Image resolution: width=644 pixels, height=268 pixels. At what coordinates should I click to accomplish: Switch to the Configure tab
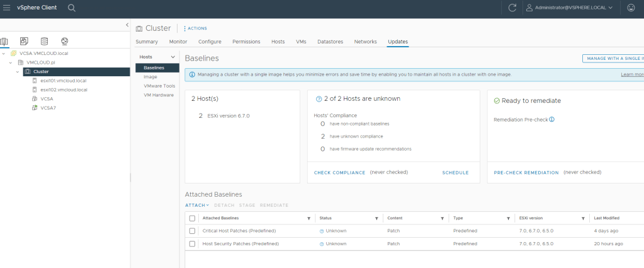click(210, 42)
